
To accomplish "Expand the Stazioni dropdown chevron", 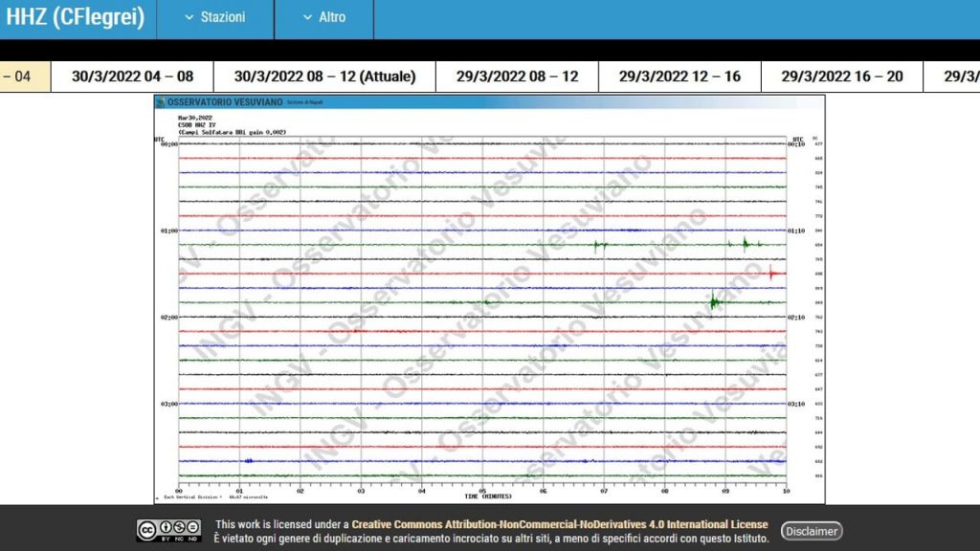I will (189, 17).
